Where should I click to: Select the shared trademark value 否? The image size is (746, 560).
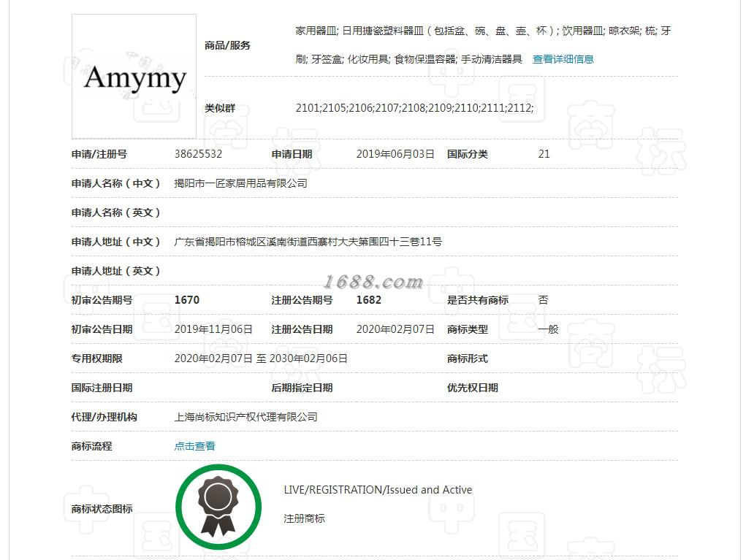pyautogui.click(x=544, y=300)
